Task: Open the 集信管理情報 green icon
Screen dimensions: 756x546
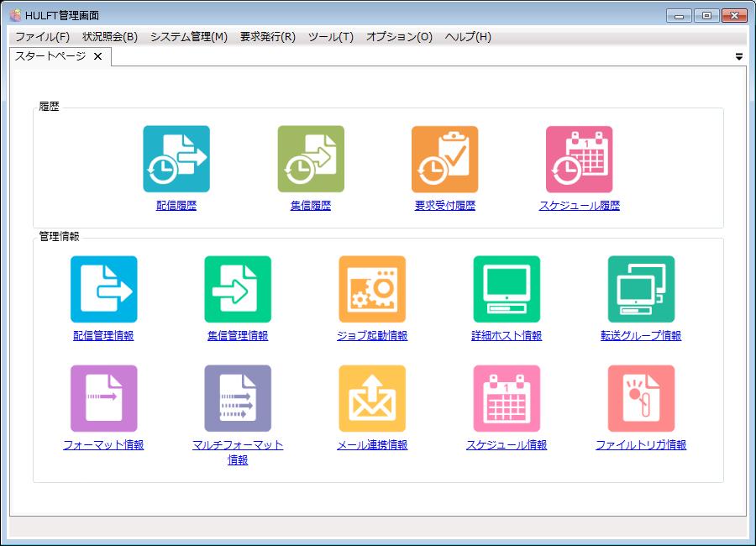Action: click(x=238, y=289)
